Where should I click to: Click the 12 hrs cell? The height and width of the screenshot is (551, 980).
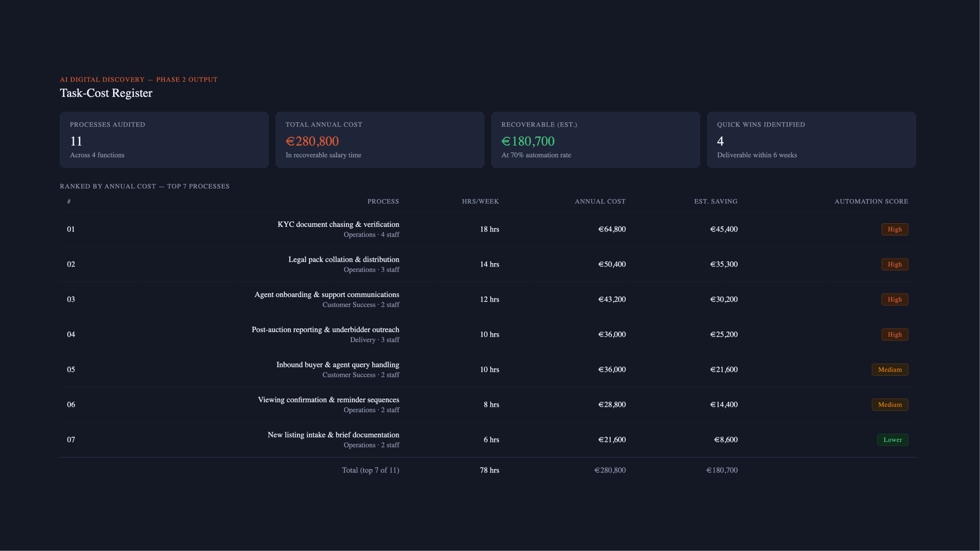pos(489,299)
